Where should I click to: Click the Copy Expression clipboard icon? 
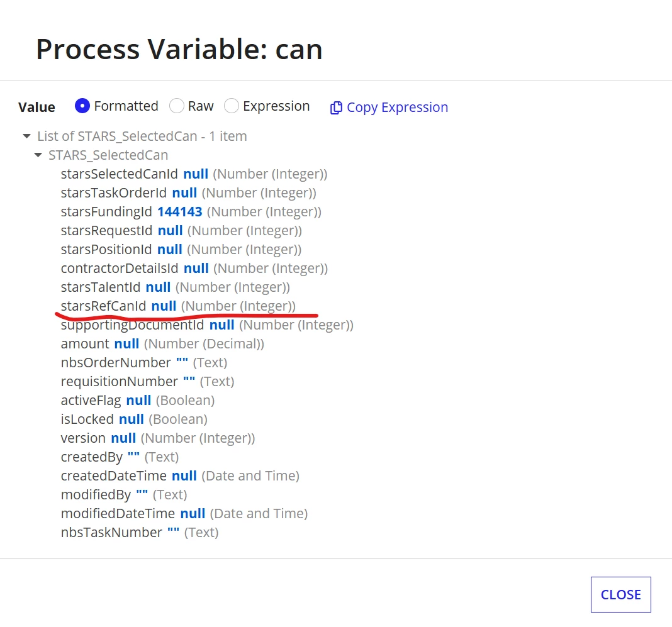tap(336, 108)
